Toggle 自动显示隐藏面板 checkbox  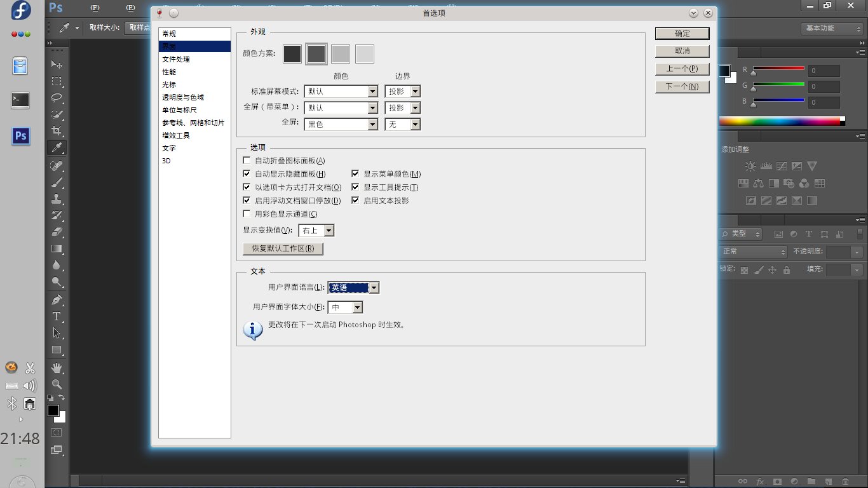247,174
